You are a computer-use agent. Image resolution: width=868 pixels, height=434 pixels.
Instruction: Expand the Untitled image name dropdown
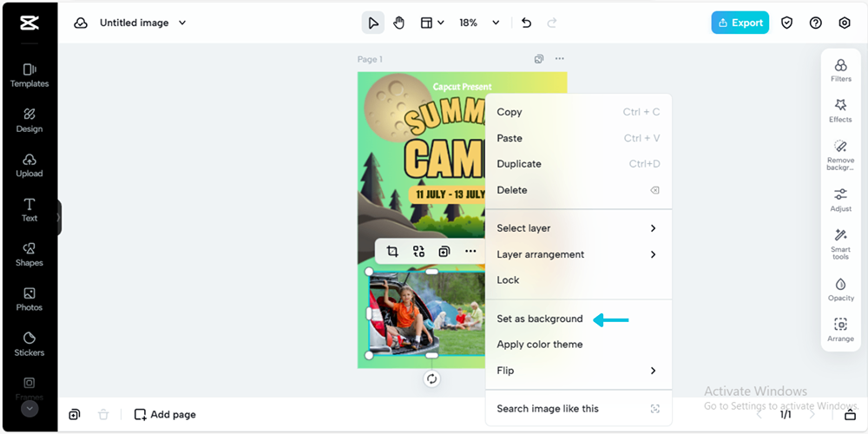[x=182, y=23]
